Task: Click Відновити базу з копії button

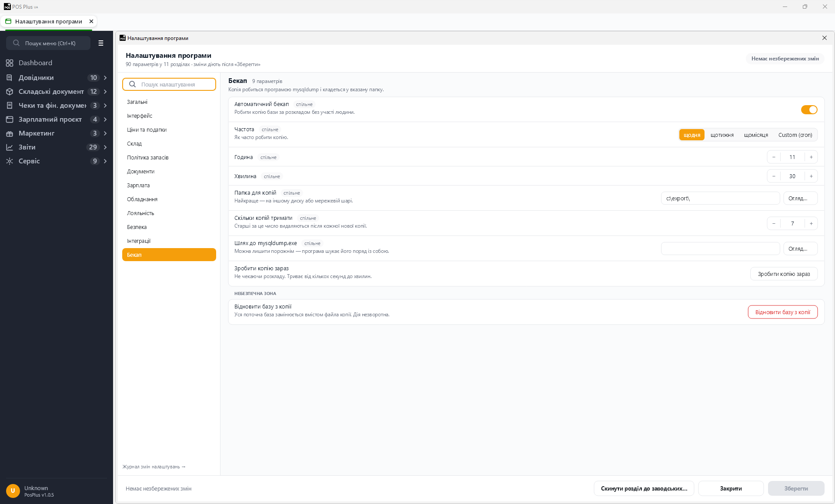Action: click(x=783, y=312)
